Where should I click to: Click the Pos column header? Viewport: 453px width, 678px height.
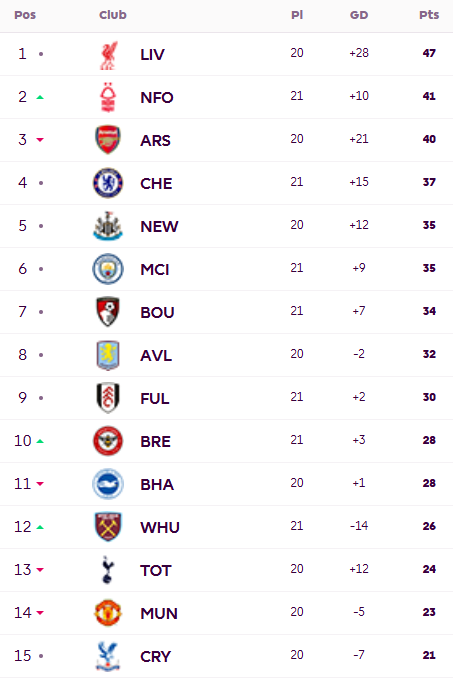[25, 15]
